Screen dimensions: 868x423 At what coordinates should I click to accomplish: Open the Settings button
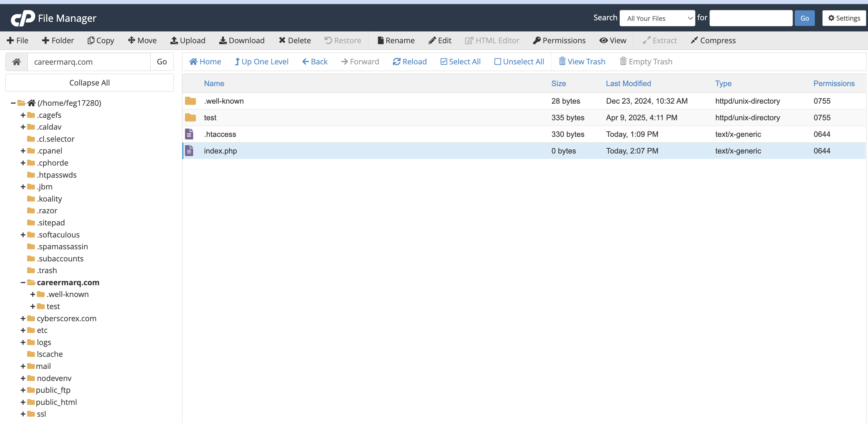pyautogui.click(x=844, y=18)
